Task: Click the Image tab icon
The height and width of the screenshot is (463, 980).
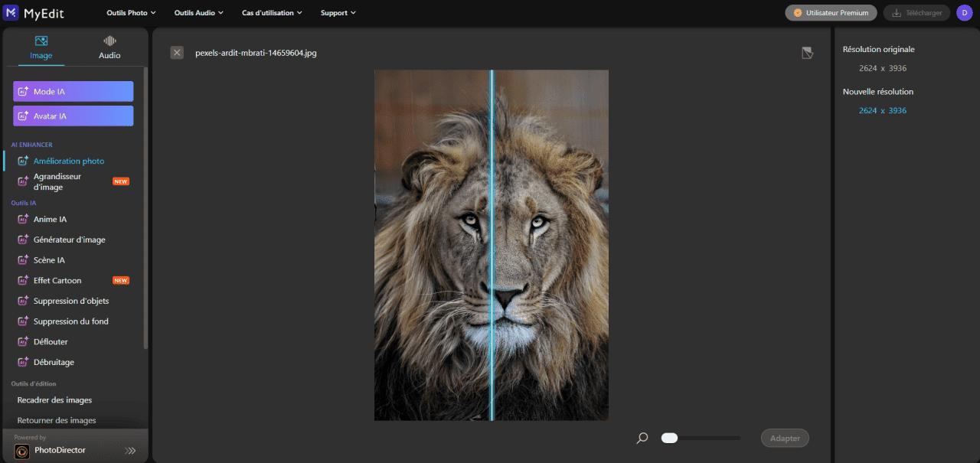Action: 41,41
